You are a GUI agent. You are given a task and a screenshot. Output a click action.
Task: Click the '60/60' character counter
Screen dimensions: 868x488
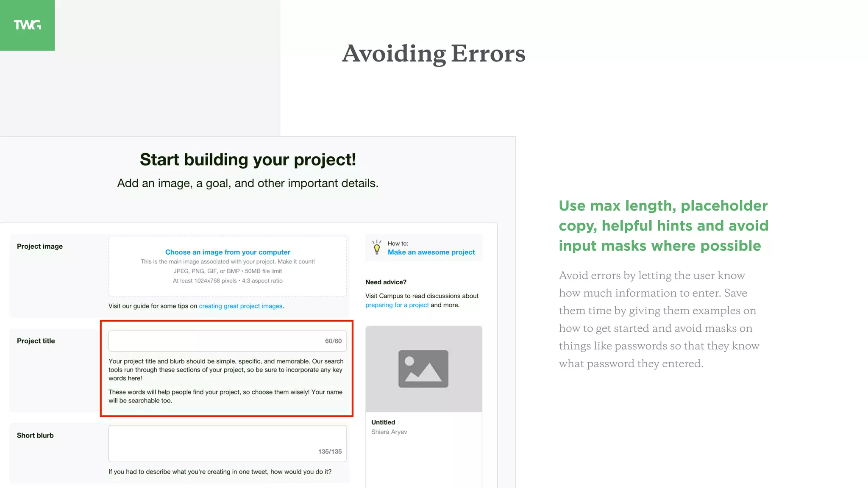(333, 341)
